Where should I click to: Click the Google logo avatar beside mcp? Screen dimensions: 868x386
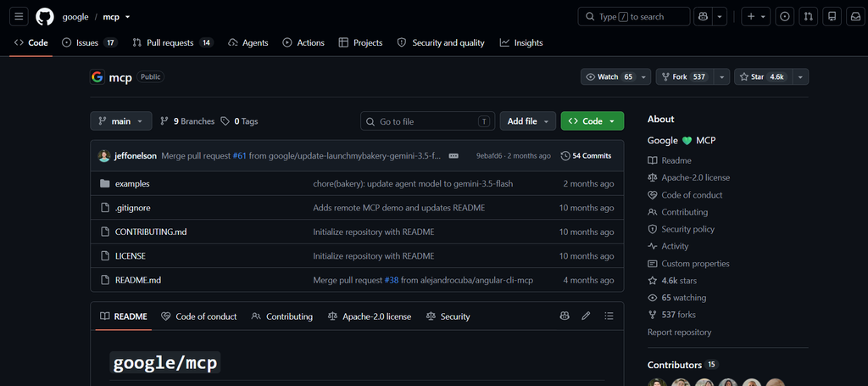click(x=97, y=77)
